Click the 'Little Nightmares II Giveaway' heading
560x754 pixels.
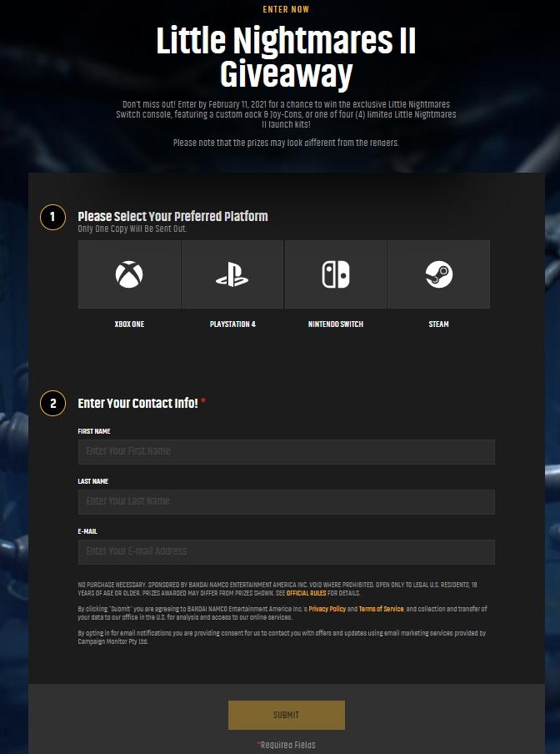[286, 57]
